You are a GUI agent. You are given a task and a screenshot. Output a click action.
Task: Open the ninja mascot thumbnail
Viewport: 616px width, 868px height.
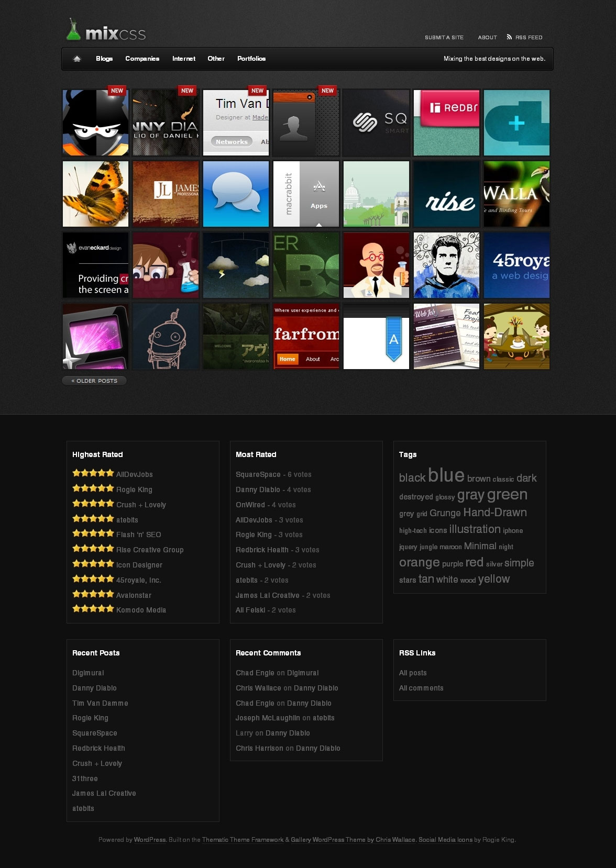(x=95, y=123)
